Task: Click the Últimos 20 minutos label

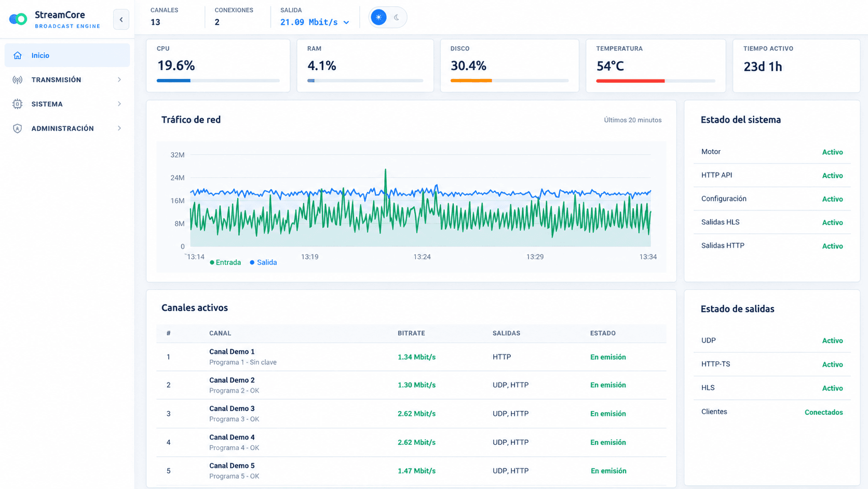Action: point(632,120)
